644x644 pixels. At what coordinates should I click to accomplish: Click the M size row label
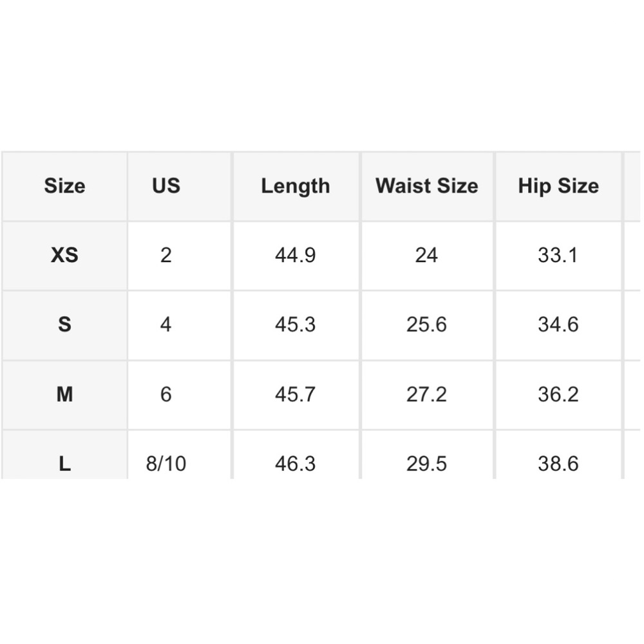[64, 395]
